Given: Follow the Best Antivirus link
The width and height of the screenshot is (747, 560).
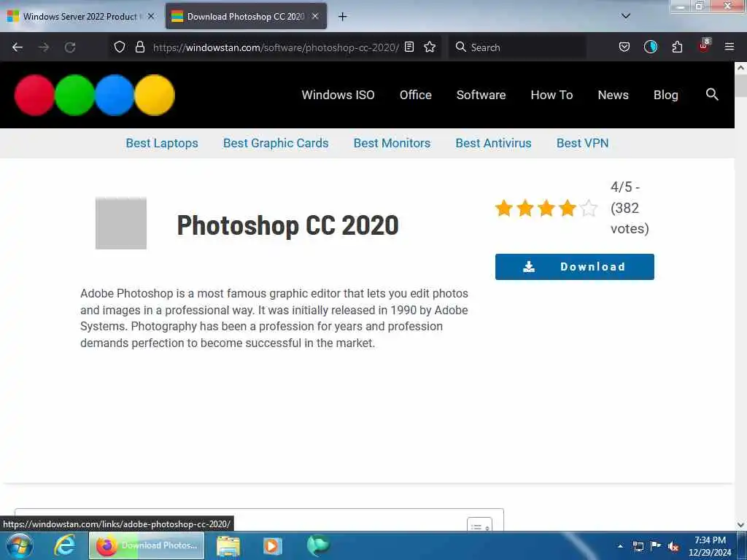Looking at the screenshot, I should tap(494, 143).
